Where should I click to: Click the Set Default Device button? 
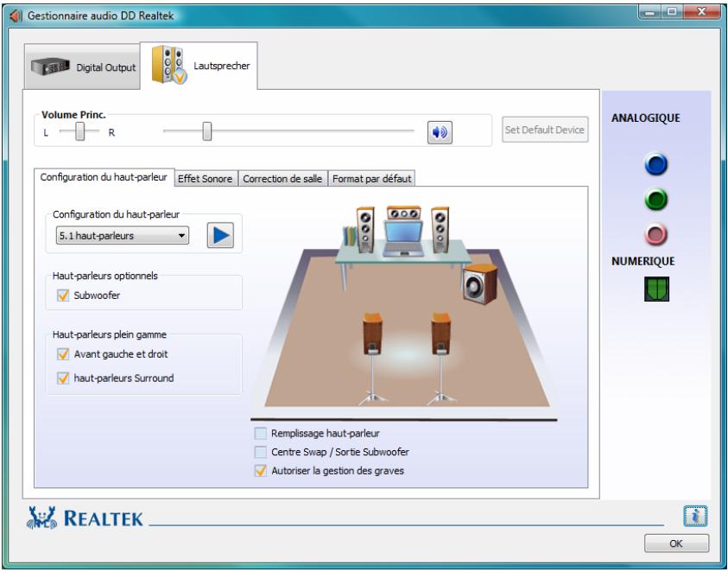pos(545,130)
